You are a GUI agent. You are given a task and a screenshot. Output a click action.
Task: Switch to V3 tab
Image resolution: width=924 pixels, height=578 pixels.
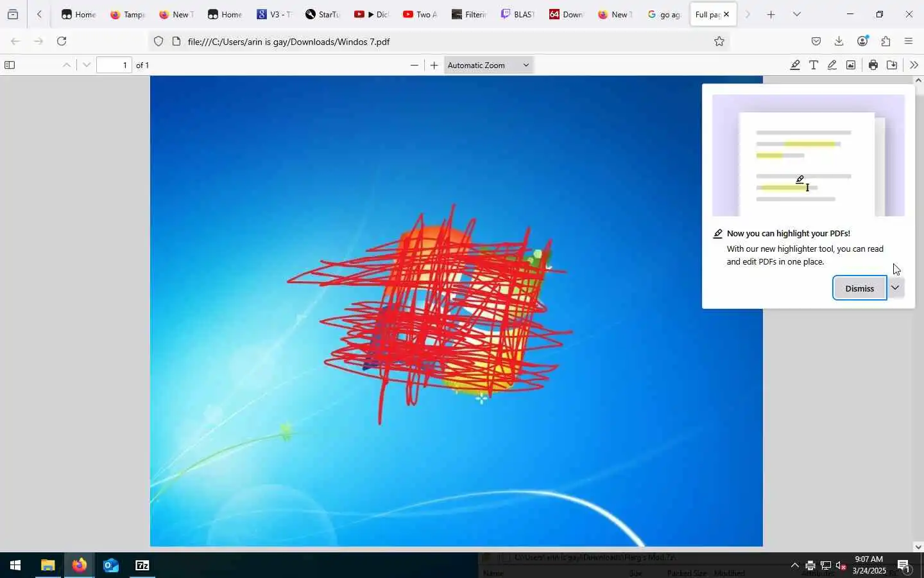(274, 14)
